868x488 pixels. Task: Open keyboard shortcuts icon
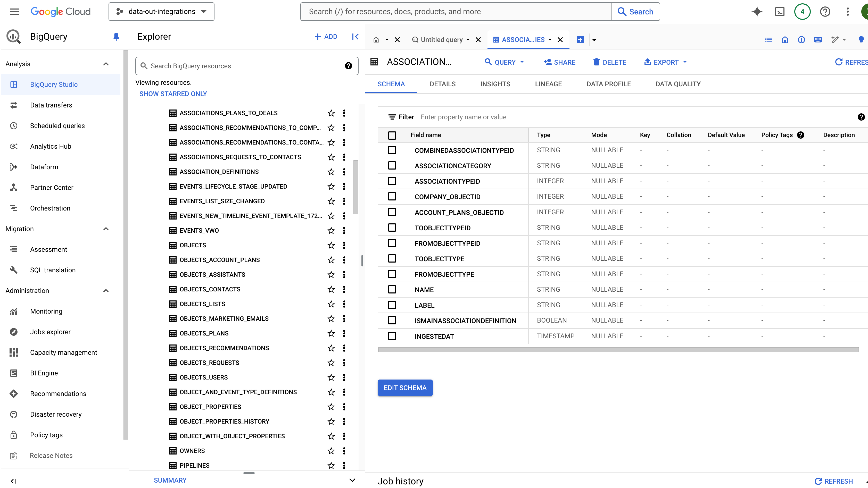click(818, 40)
